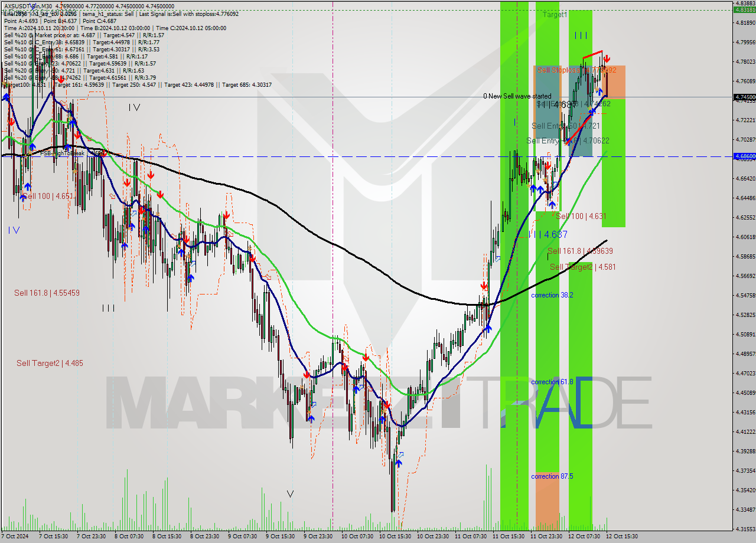Select the '8 Oct 07:30' time axis label

coord(129,537)
